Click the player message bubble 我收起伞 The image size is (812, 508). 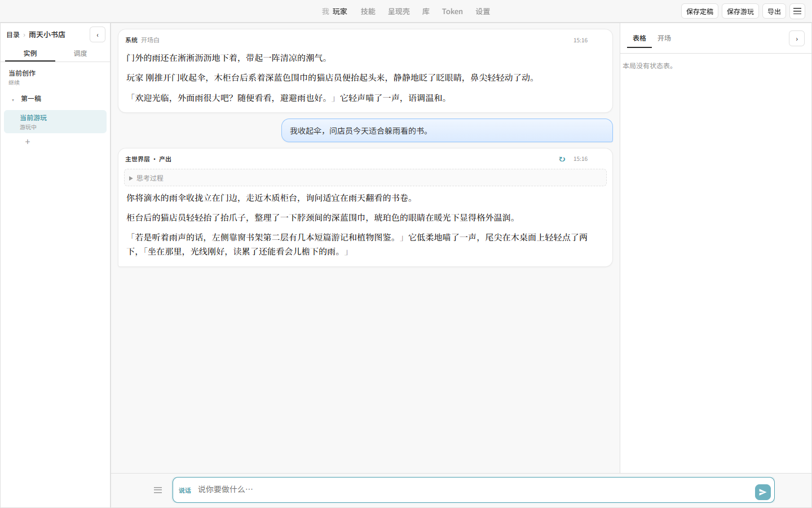click(447, 130)
